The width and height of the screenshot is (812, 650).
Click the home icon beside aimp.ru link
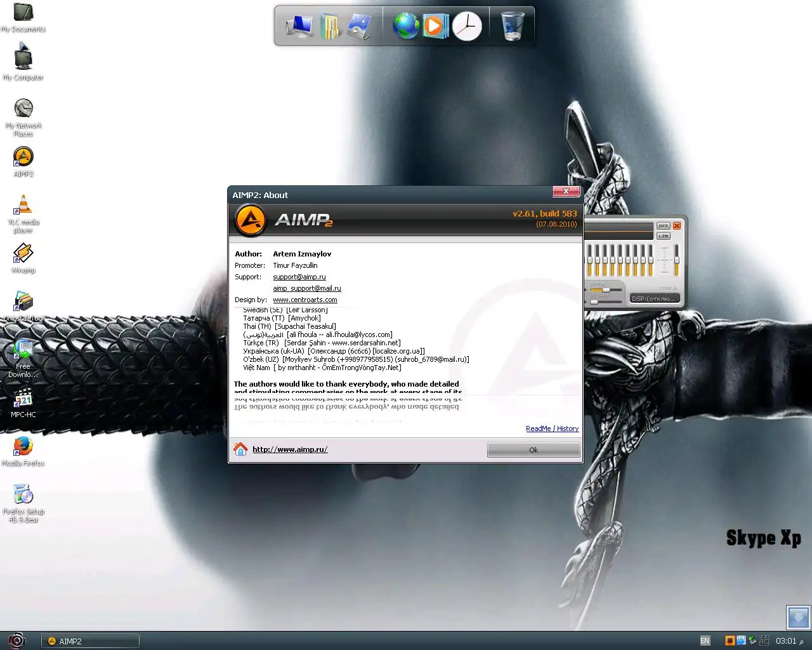click(240, 449)
